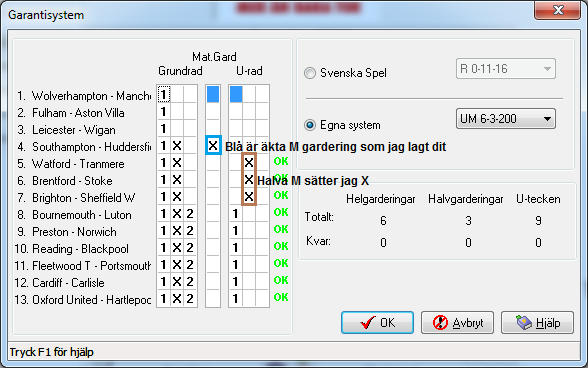Toggle U-rad X for Watford - Tranmere
Viewport: 588px width, 368px height.
tap(249, 162)
